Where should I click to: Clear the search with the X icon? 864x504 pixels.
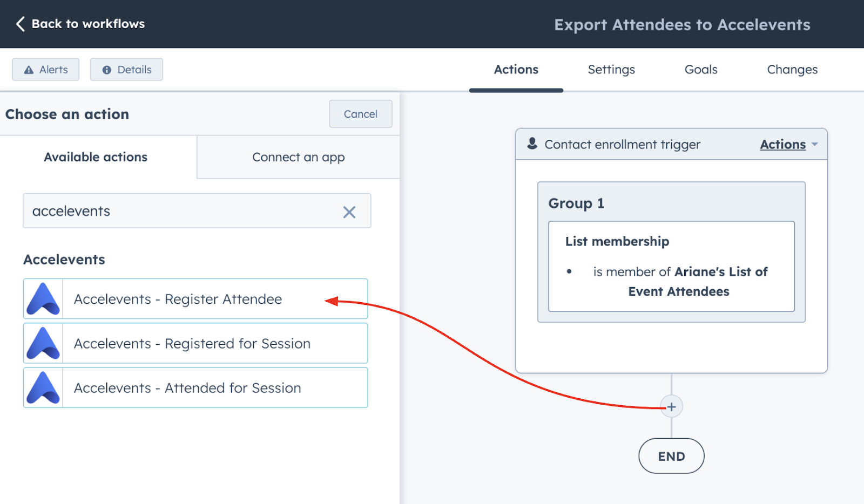(349, 212)
